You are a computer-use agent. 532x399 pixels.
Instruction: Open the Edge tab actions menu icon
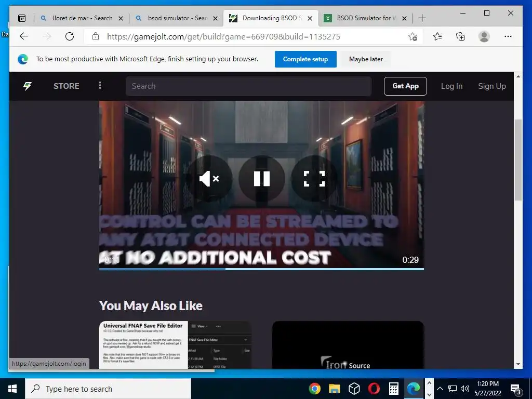coord(22,18)
